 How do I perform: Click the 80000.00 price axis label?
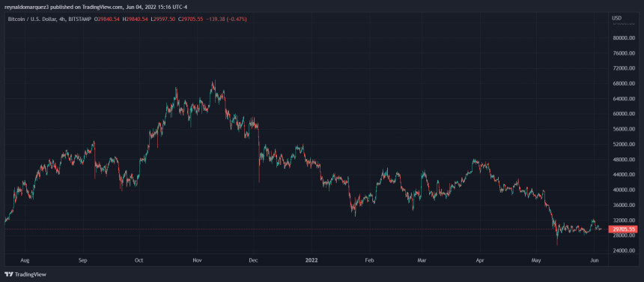[624, 38]
